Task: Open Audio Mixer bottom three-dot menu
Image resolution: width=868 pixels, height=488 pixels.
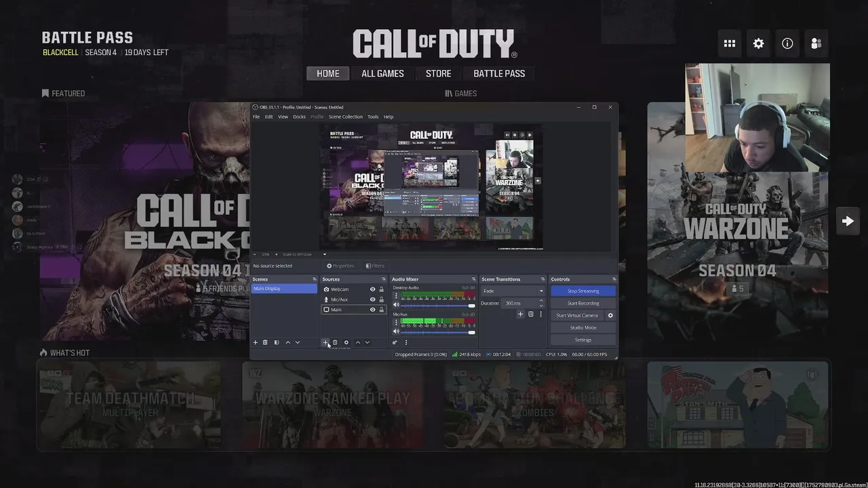Action: [x=406, y=342]
